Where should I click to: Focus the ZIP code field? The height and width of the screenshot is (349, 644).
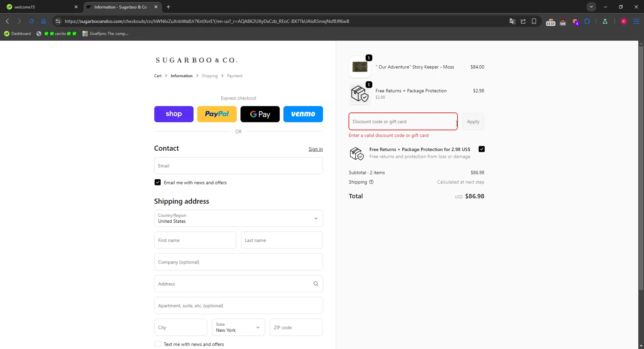[296, 328]
